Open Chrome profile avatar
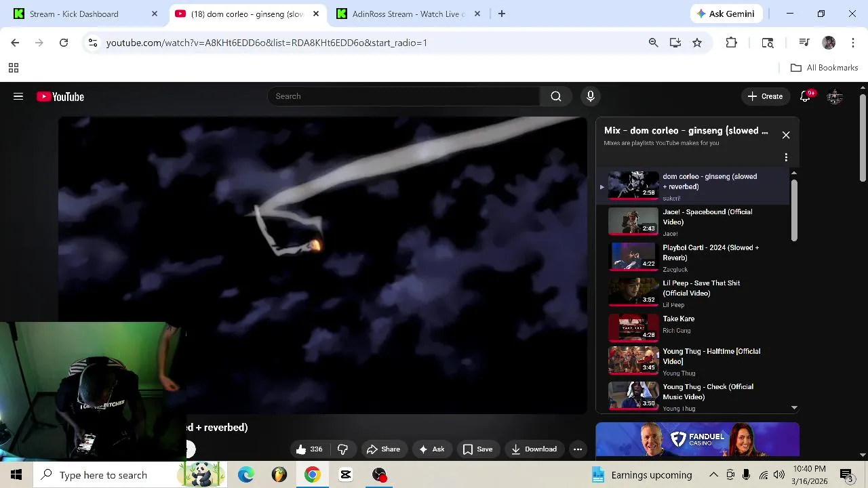Screen dimensions: 868x488 829,43
